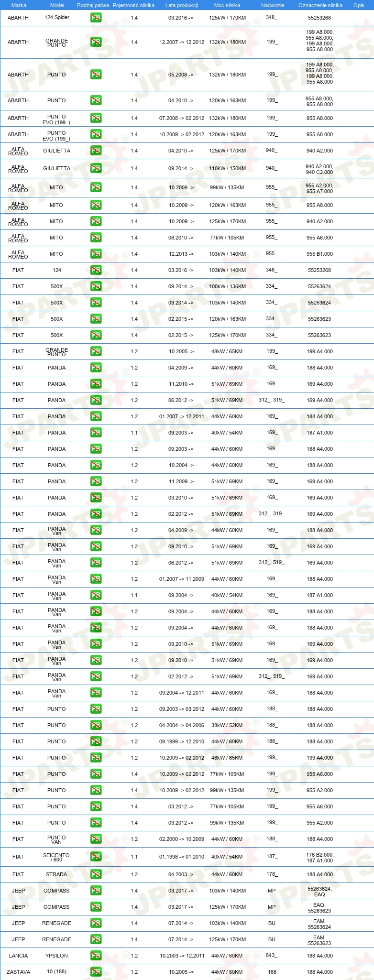The image size is (374, 980).
Task: Select the '09.1999 -> 12.2010' years cell
Action: click(182, 741)
